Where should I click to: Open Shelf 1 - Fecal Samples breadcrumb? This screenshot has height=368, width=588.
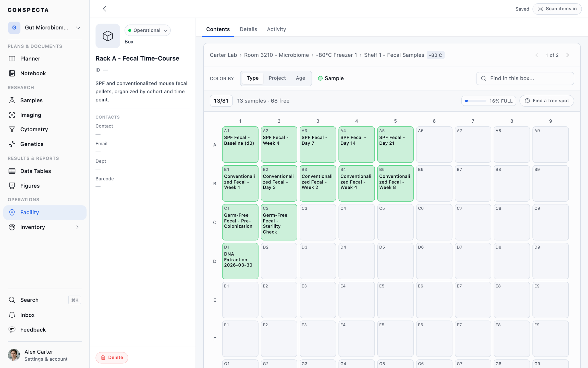tap(394, 55)
